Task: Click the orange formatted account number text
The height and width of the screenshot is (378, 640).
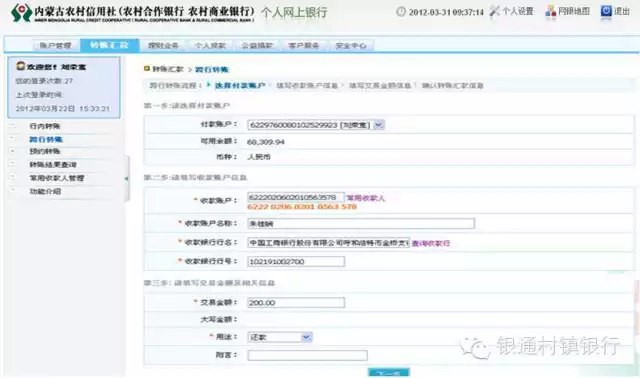Action: (x=302, y=207)
